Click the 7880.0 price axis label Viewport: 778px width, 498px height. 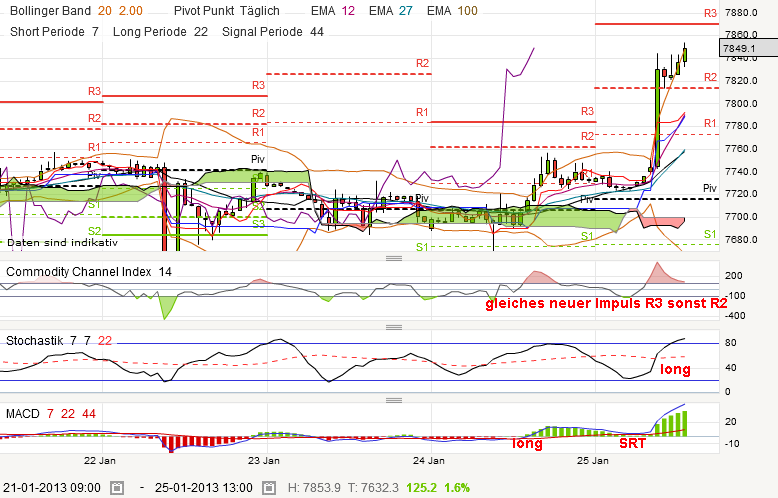pyautogui.click(x=741, y=12)
